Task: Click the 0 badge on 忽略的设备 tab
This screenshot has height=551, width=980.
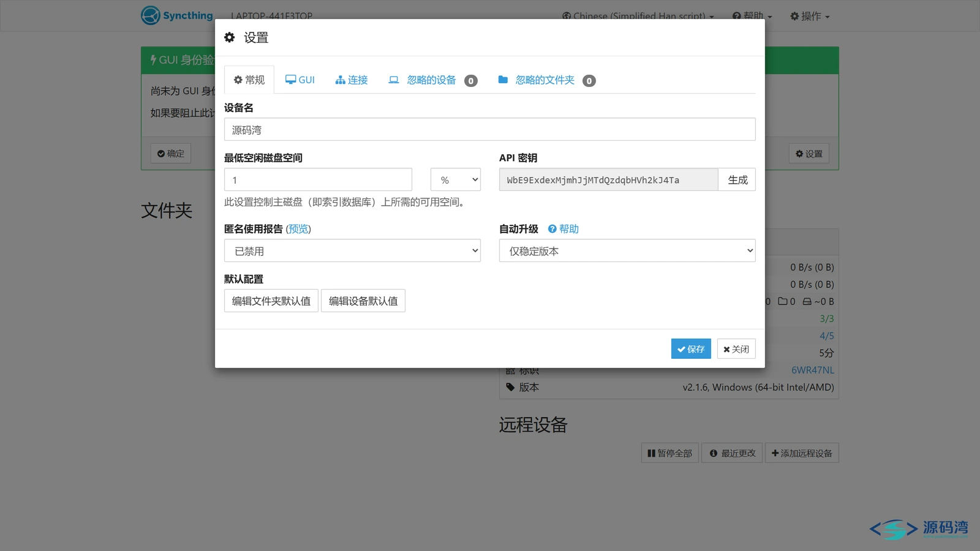Action: point(471,81)
